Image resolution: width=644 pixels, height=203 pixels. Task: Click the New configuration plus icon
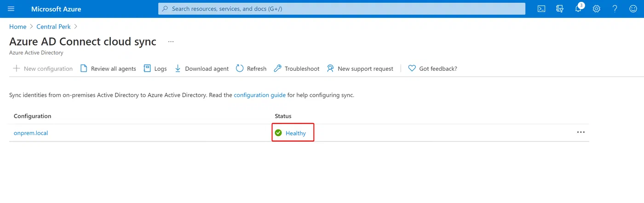pyautogui.click(x=17, y=68)
